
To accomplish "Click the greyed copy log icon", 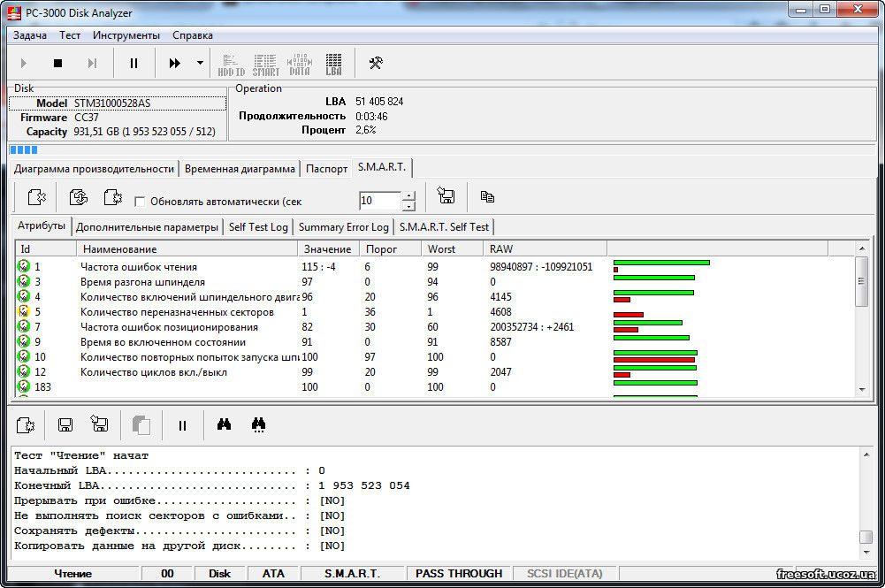I will 141,425.
